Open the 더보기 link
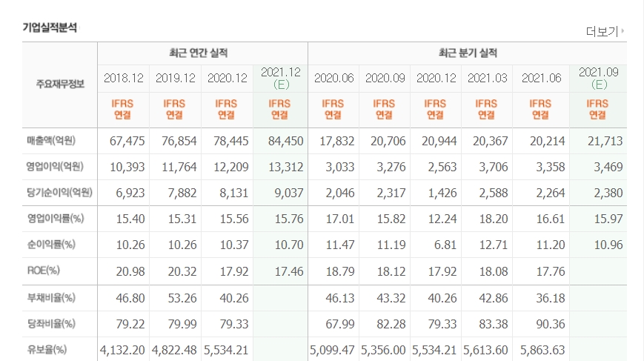Viewport: 644px width, 361px height. (x=605, y=31)
